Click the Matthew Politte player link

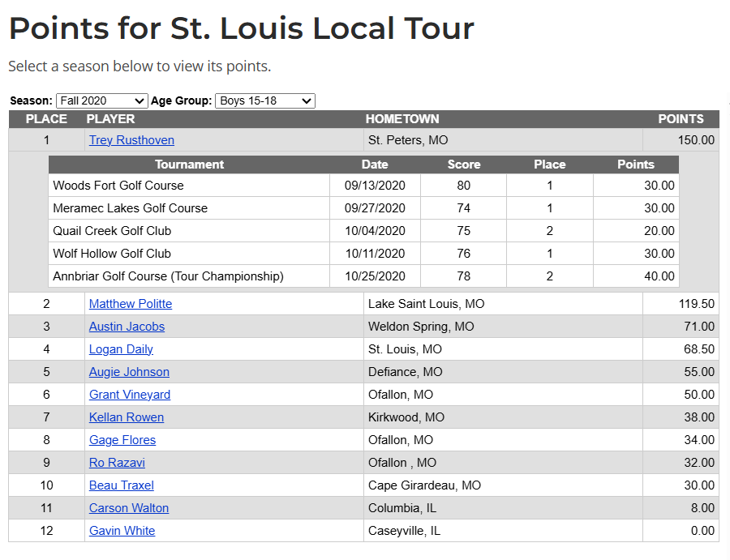coord(131,304)
